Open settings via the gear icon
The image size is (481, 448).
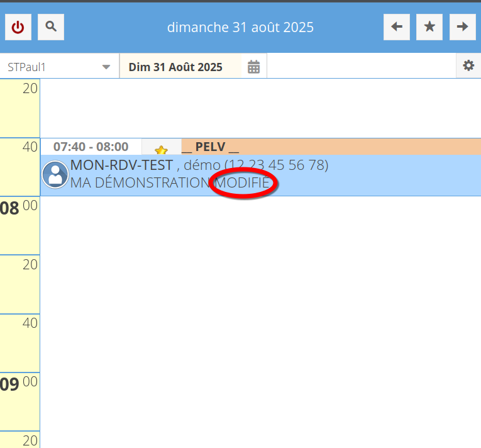pos(468,66)
